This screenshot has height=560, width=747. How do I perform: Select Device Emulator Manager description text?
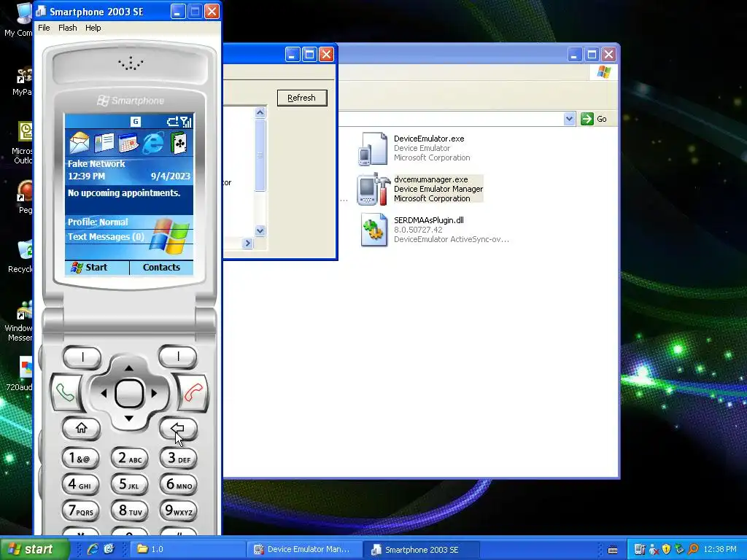point(438,189)
